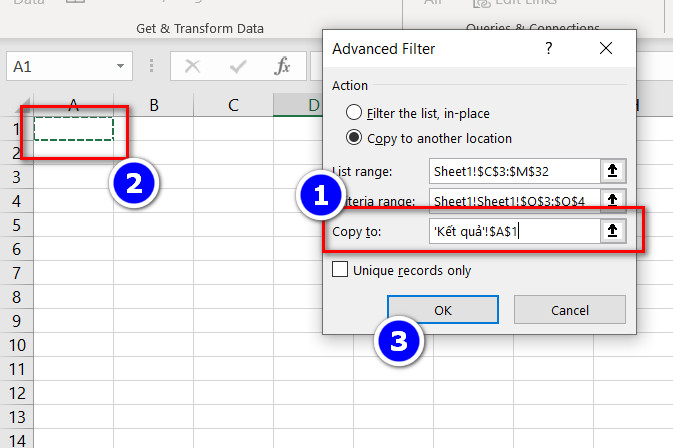Image resolution: width=673 pixels, height=448 pixels.
Task: Close the Advanced Filter dialog
Action: point(606,48)
